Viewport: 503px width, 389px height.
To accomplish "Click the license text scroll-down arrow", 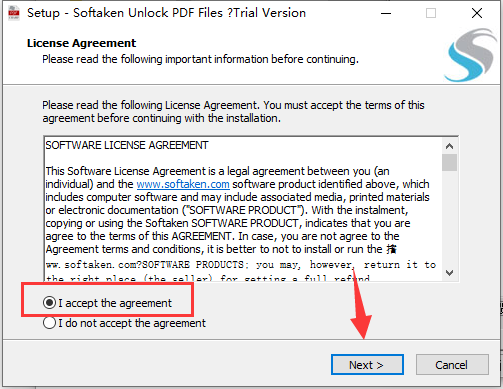I will point(449,273).
